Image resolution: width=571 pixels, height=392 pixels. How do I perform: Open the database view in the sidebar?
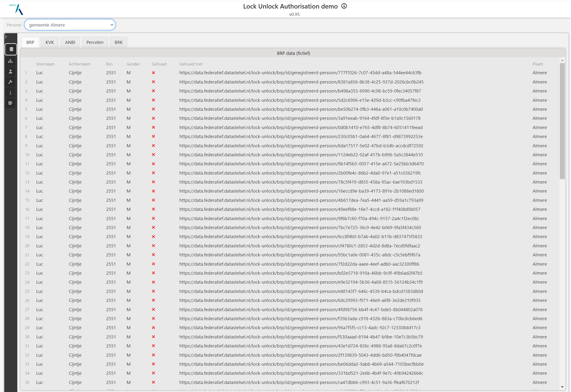pos(11,49)
